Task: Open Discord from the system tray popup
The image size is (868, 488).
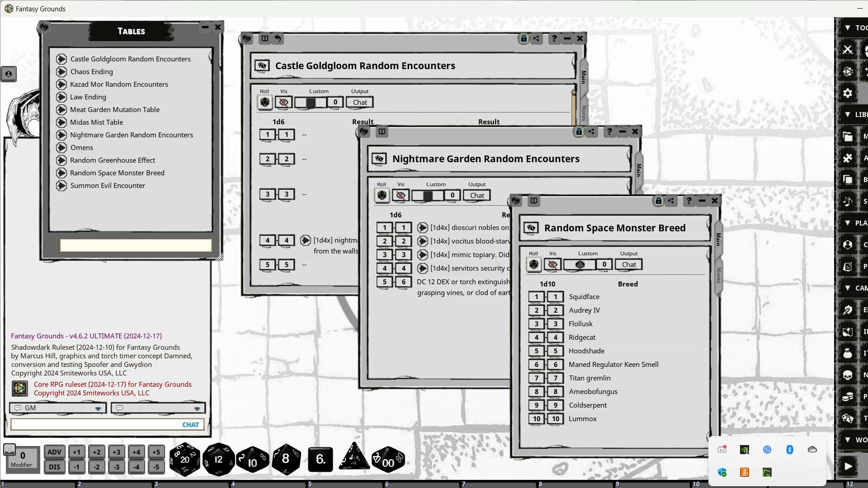Action: click(722, 450)
